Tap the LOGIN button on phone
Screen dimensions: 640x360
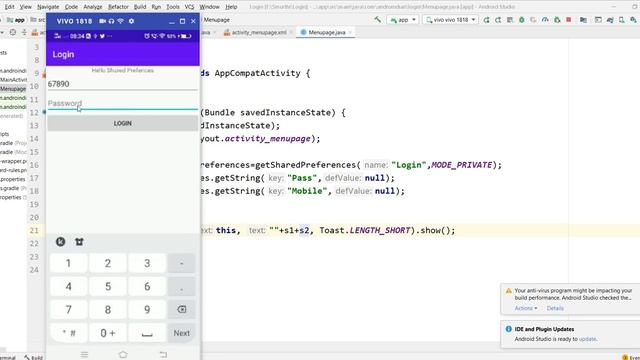122,123
